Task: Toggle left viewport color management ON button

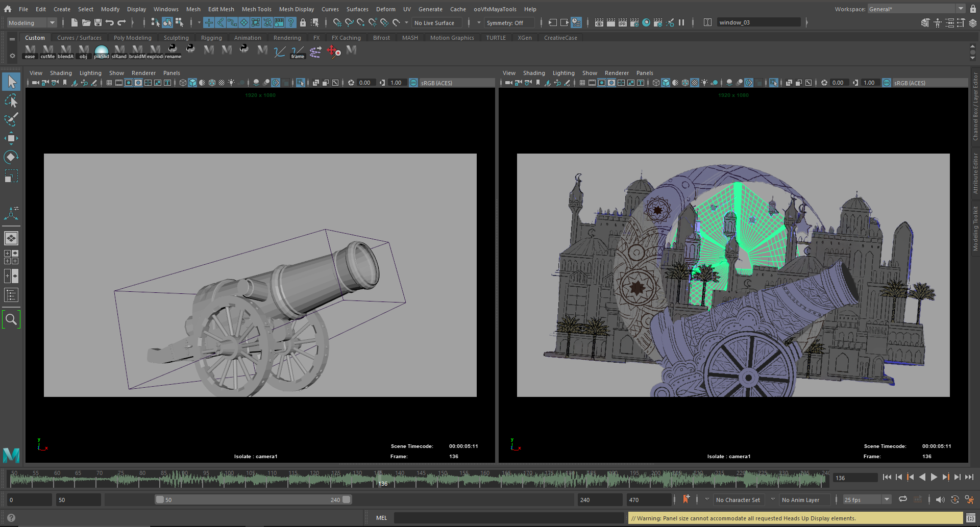Action: coord(413,83)
